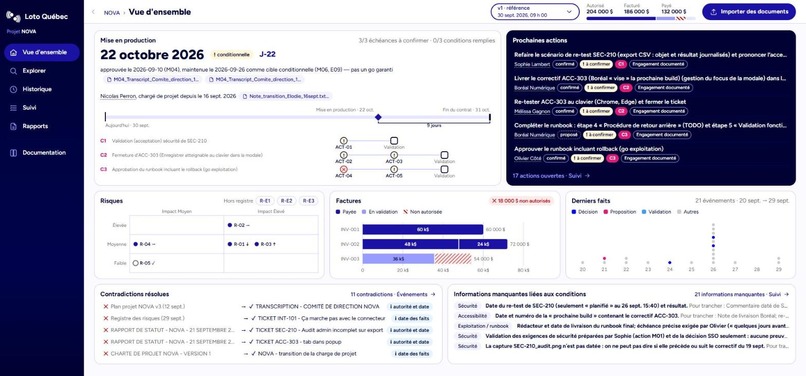Click the R-01 risk in the matrix
This screenshot has width=806, height=376.
(x=240, y=244)
